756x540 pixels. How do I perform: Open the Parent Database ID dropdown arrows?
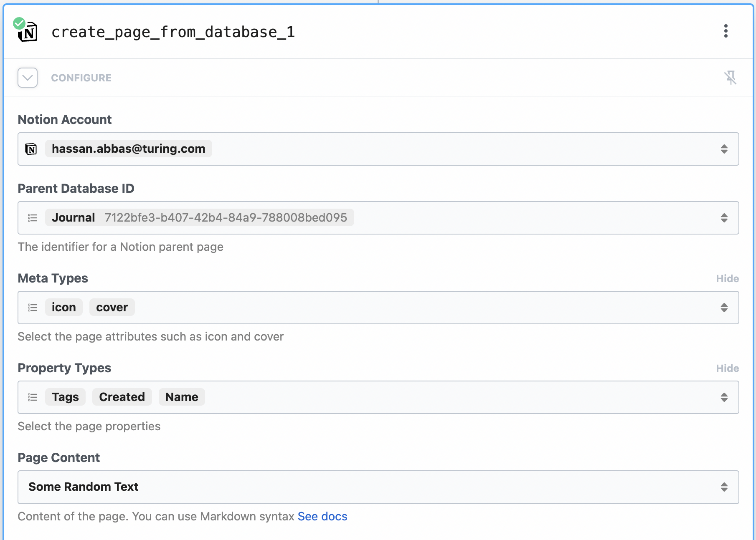point(724,218)
